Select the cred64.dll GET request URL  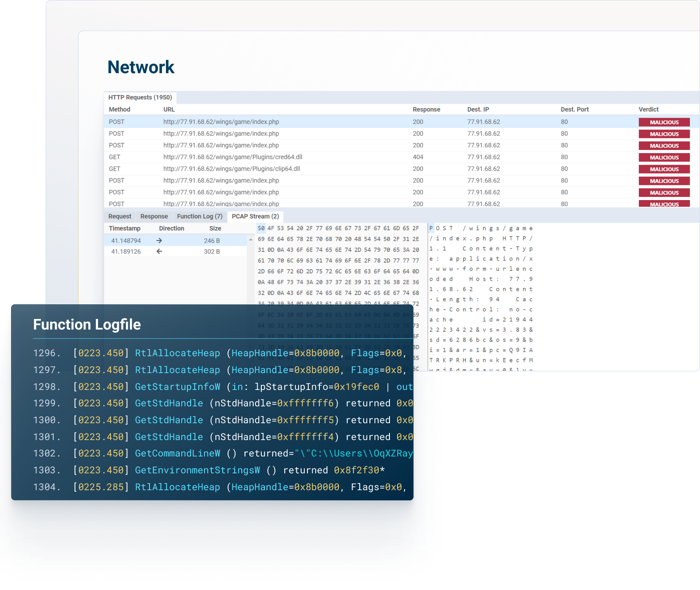click(232, 157)
